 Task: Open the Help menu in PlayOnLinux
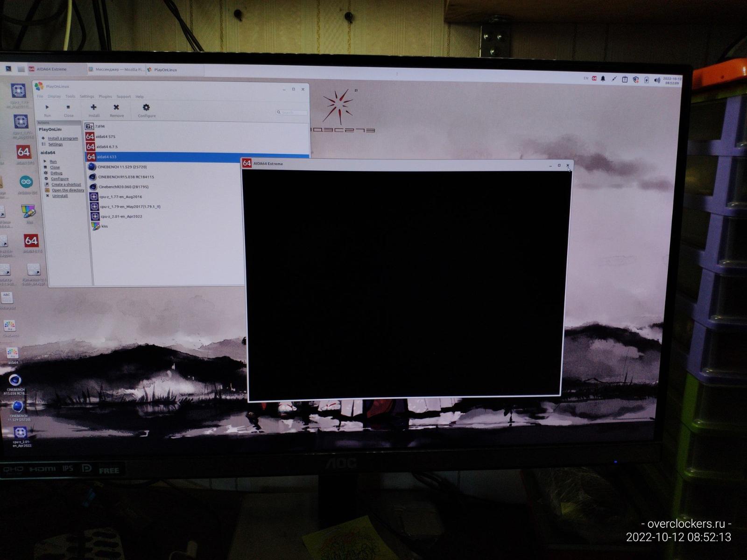coord(140,97)
